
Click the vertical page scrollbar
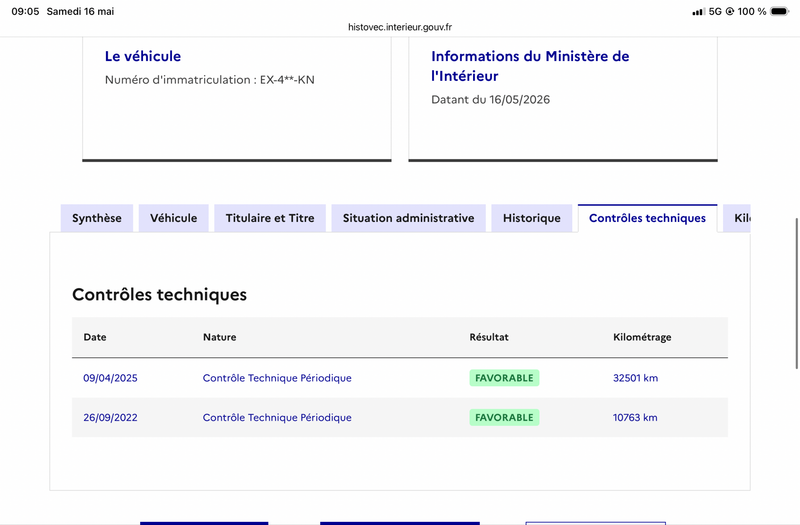coord(796,293)
